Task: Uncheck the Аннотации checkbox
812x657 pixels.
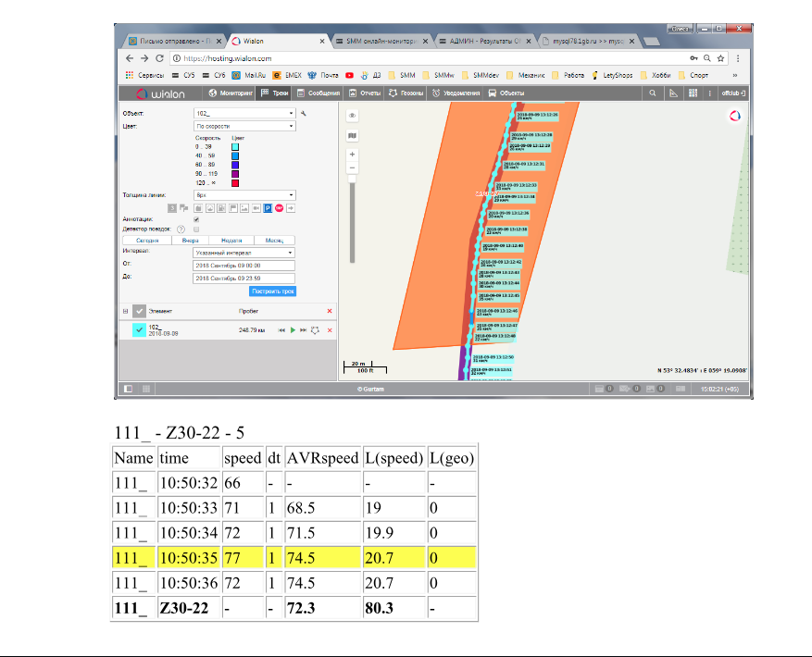Action: tap(195, 219)
